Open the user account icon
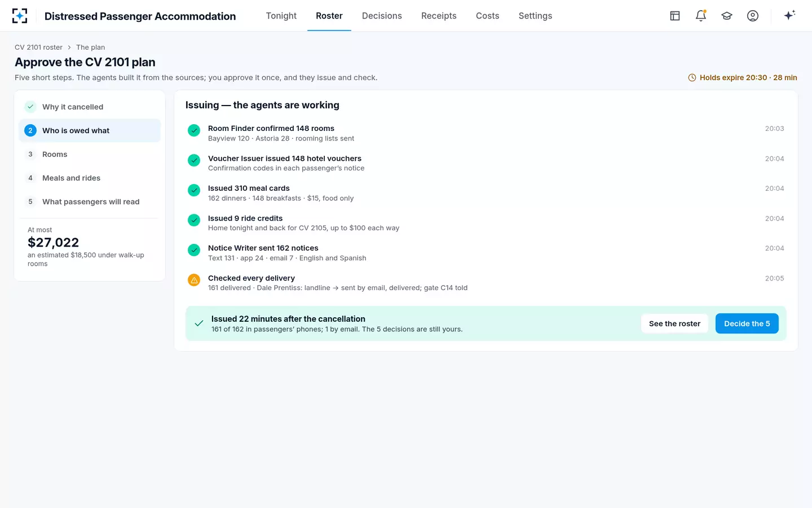The width and height of the screenshot is (812, 508). coord(753,16)
